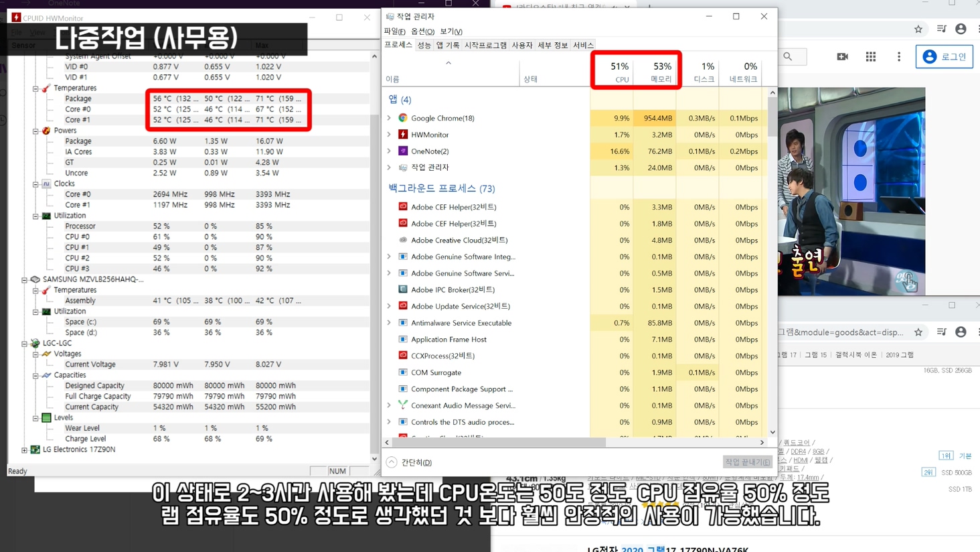Switch to the 서비스 tab
980x552 pixels.
coord(583,46)
